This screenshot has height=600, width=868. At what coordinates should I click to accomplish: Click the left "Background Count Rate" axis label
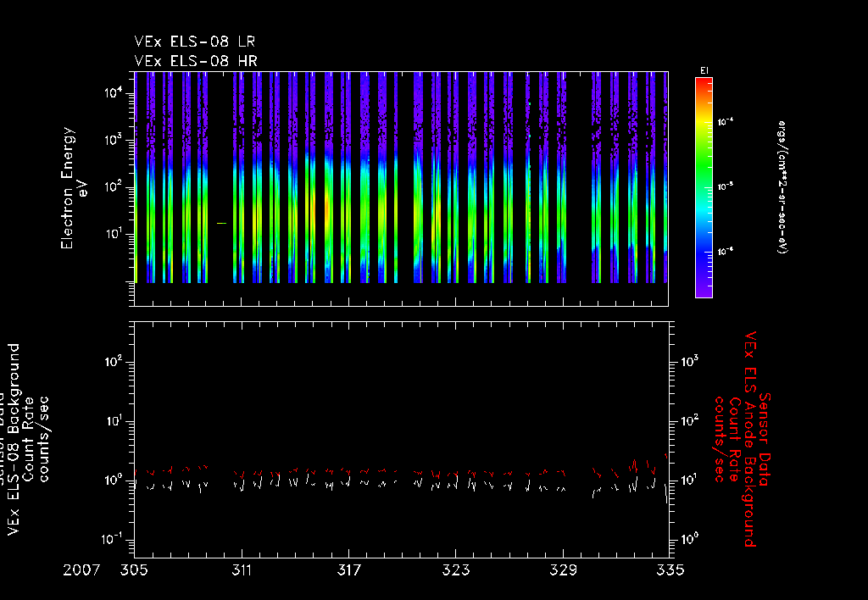pyautogui.click(x=29, y=439)
